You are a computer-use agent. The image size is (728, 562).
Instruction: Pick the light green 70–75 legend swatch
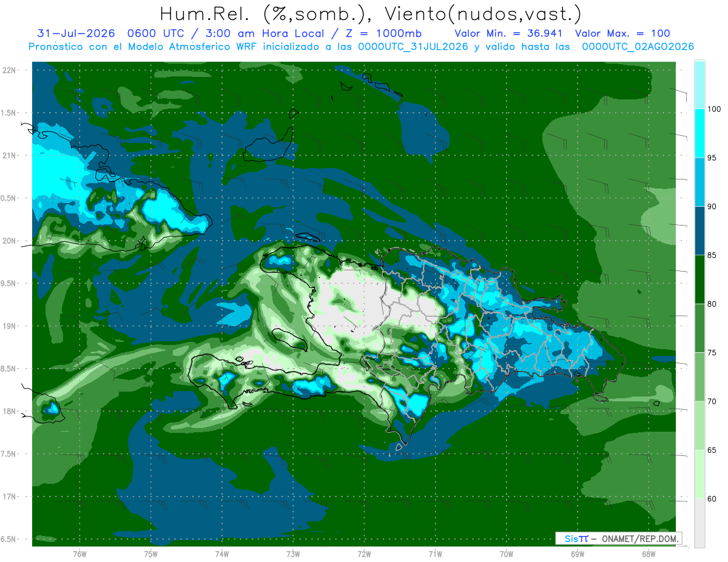pos(699,377)
